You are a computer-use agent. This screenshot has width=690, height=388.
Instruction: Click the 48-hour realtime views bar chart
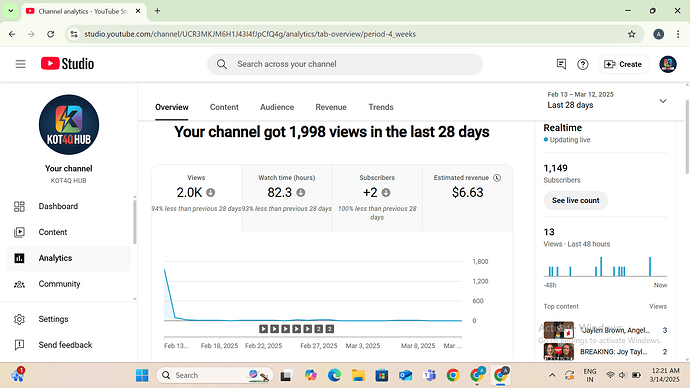pos(605,267)
